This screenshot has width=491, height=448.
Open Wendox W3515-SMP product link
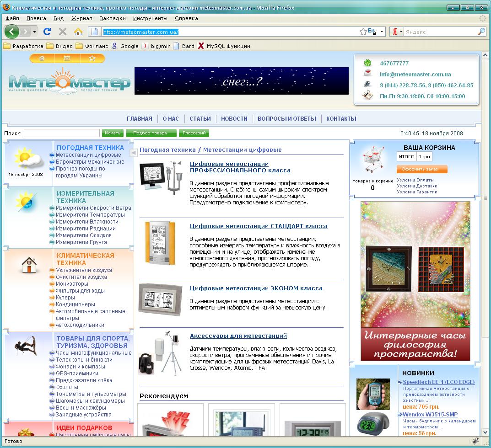point(430,414)
